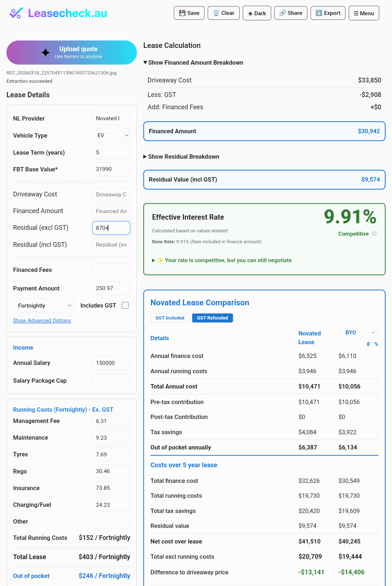Select the GST Refunded toggle
The height and width of the screenshot is (586, 392).
(212, 318)
